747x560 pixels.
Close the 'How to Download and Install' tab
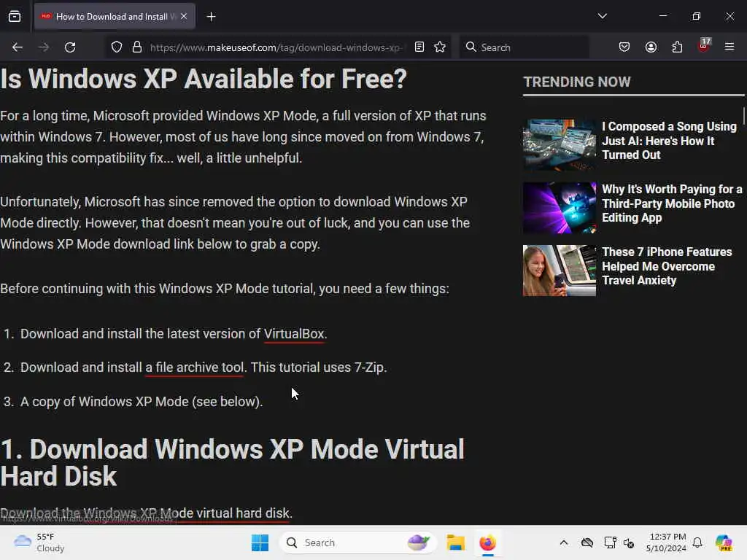pos(184,16)
